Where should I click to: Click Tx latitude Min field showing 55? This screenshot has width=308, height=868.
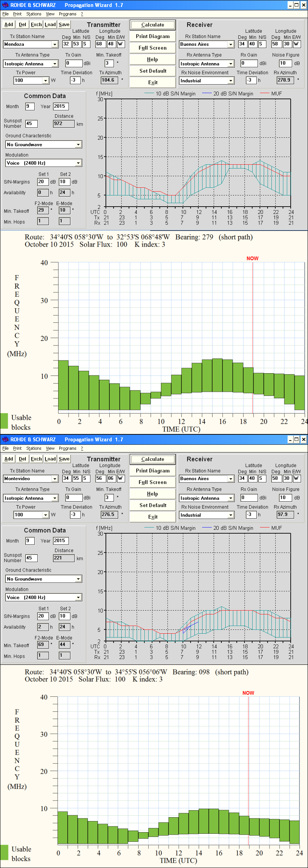pos(77,478)
